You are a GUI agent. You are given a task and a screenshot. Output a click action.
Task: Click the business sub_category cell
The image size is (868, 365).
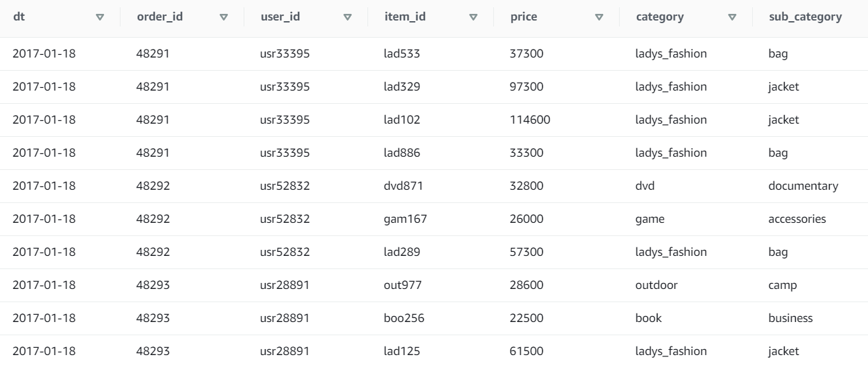tap(790, 318)
